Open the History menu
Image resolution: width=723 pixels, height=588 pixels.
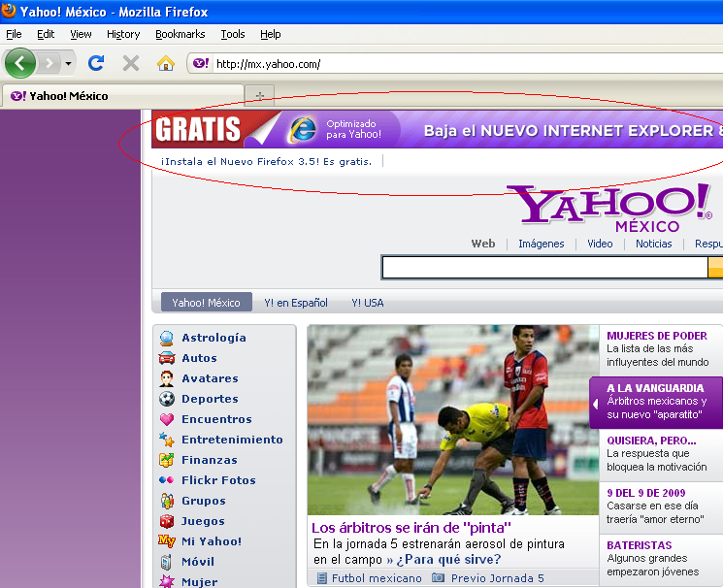coord(123,34)
